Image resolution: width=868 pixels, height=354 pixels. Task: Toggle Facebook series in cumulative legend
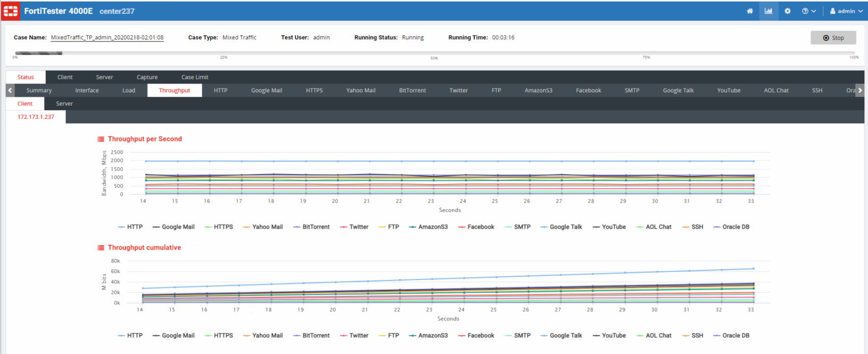click(476, 335)
